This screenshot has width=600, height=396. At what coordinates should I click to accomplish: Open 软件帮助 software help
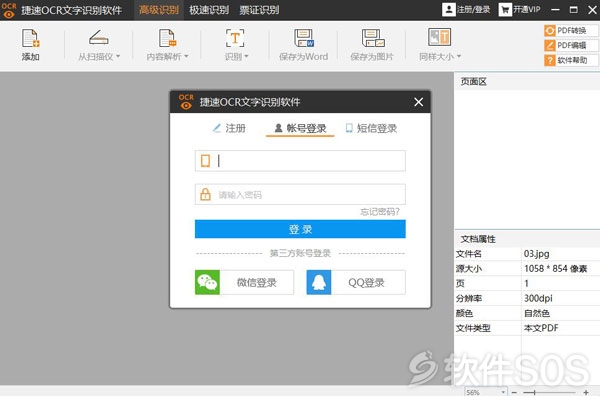pyautogui.click(x=571, y=60)
